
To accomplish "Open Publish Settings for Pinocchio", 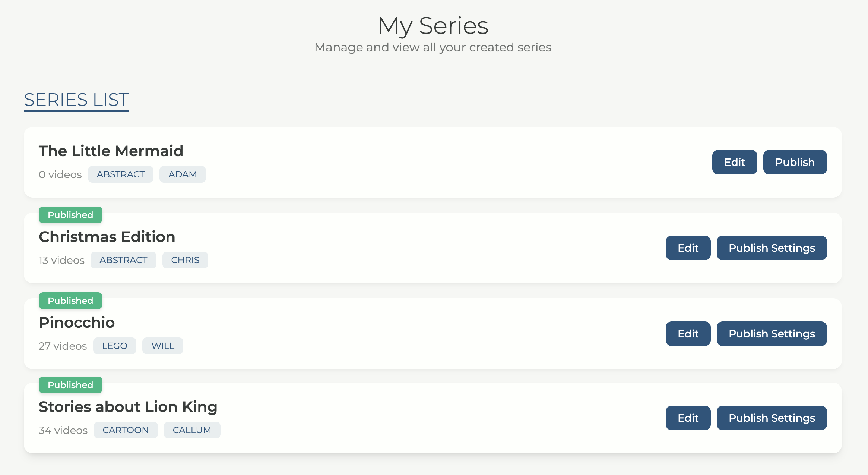I will point(772,334).
